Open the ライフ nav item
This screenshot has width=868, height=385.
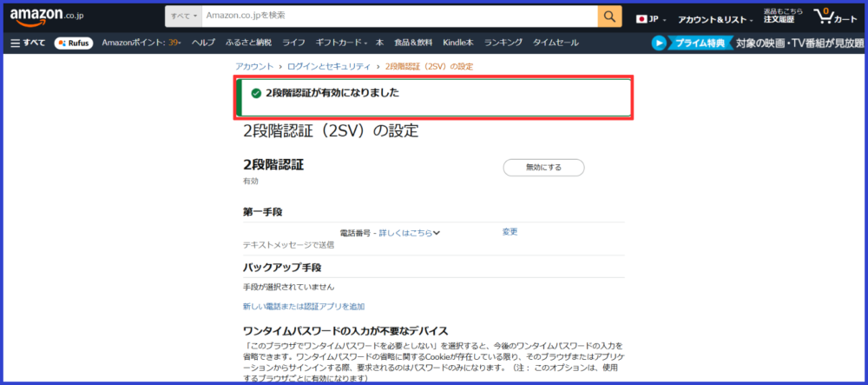pos(293,43)
